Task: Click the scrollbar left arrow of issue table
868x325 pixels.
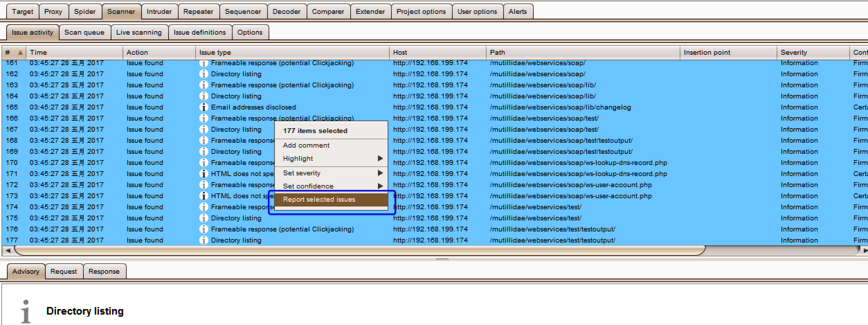Action: (x=8, y=250)
